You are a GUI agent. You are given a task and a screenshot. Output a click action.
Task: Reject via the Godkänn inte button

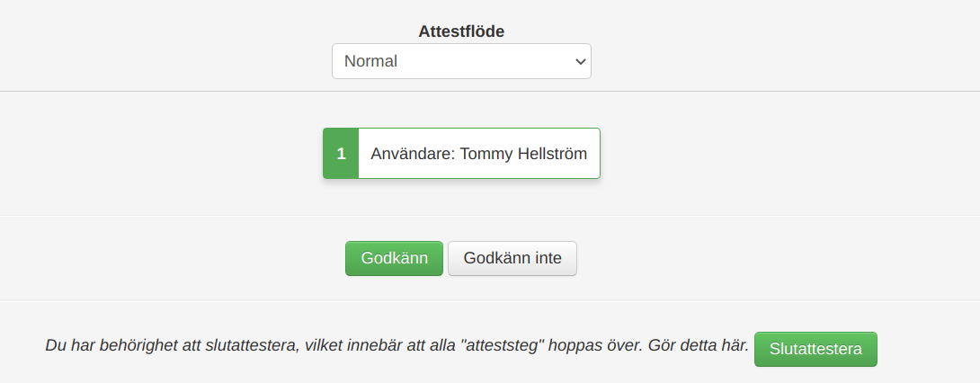click(512, 258)
